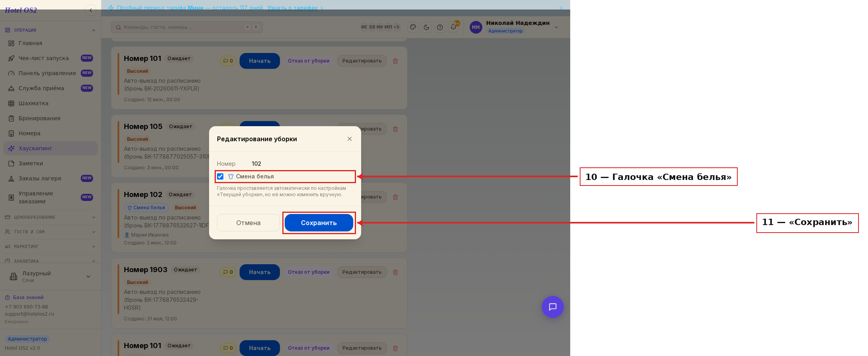Start cleaning for Номер 1903

coord(260,272)
